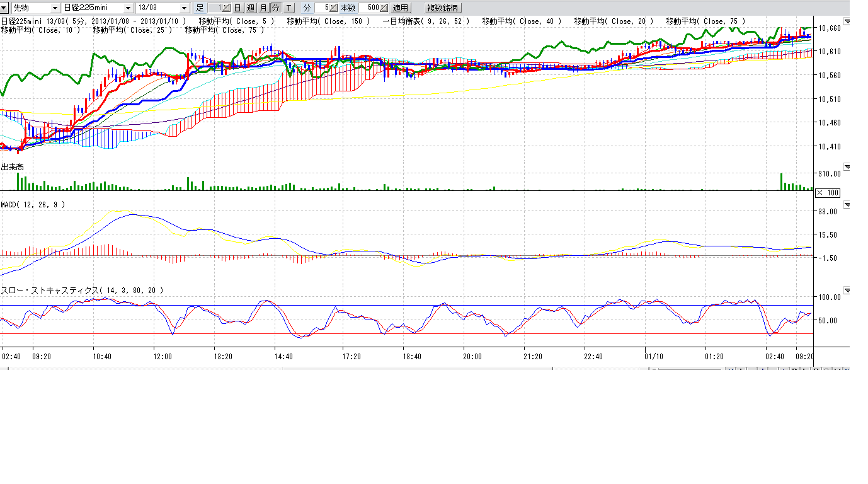Open the 出来高 volume panel menu arrow
This screenshot has width=868, height=484.
(847, 167)
